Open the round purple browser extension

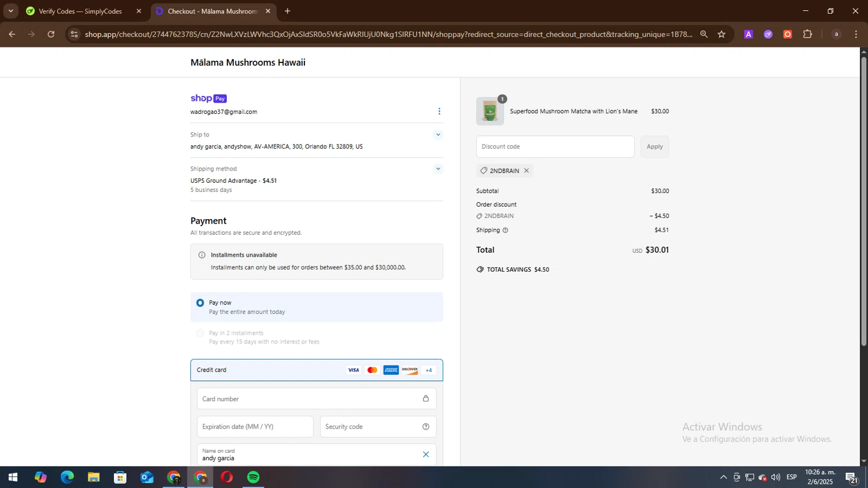(768, 34)
